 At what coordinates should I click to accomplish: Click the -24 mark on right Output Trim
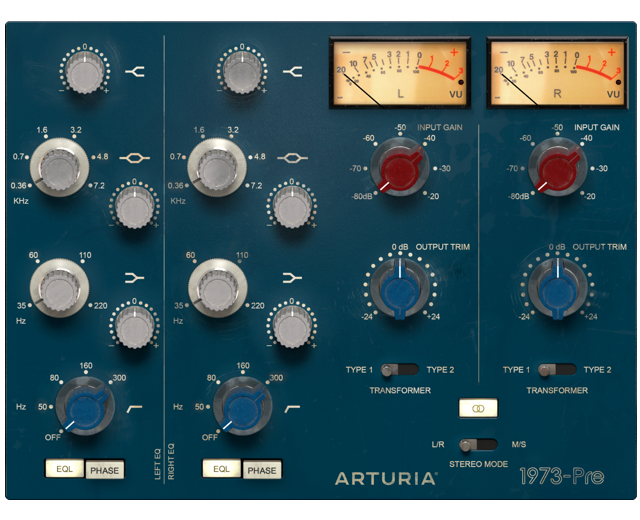pyautogui.click(x=524, y=317)
